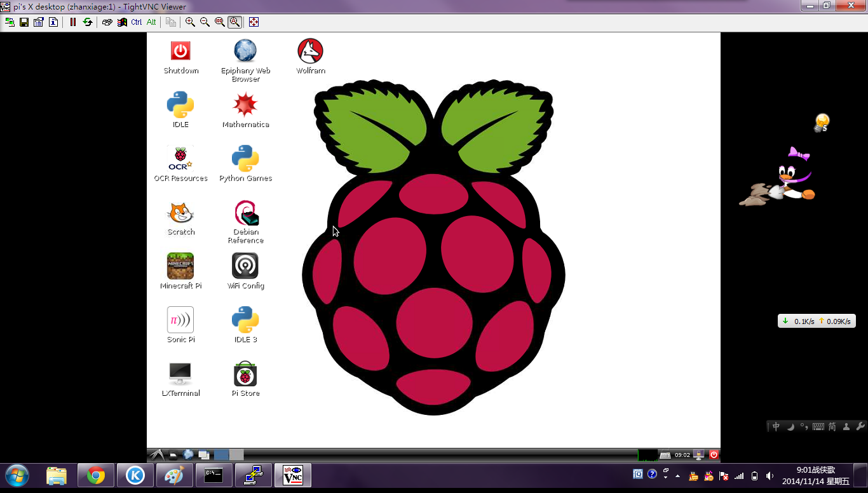Pause the VNC session with red bars icon
Screen dimensions: 868x493
tap(73, 22)
